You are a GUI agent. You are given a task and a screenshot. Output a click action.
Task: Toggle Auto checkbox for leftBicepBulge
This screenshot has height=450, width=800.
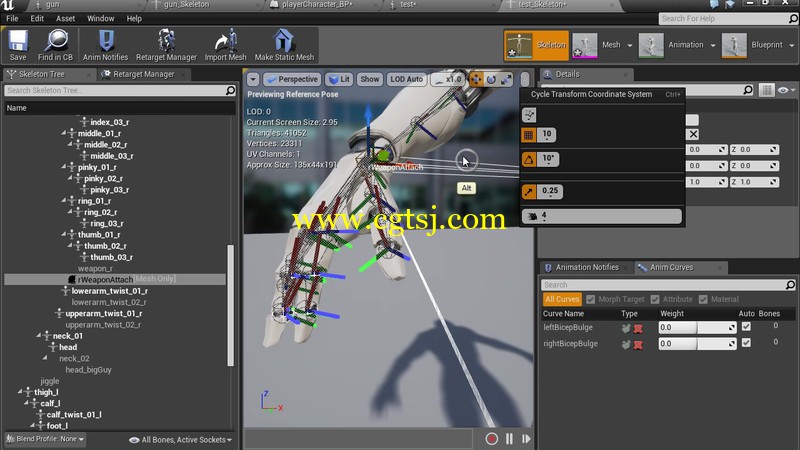pos(746,327)
